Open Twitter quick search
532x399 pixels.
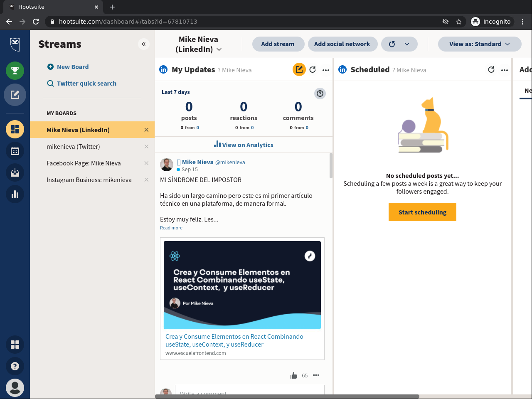click(x=82, y=84)
